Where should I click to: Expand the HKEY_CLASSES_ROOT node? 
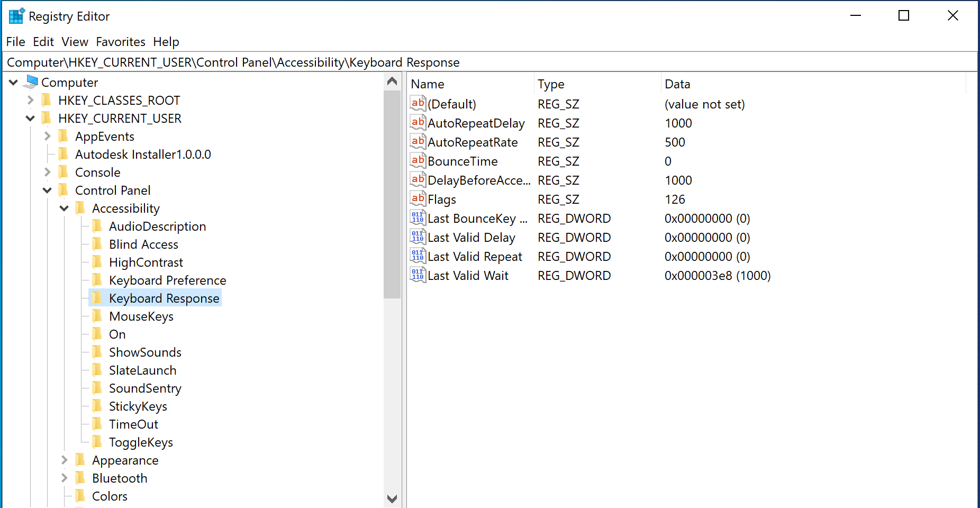(x=30, y=100)
